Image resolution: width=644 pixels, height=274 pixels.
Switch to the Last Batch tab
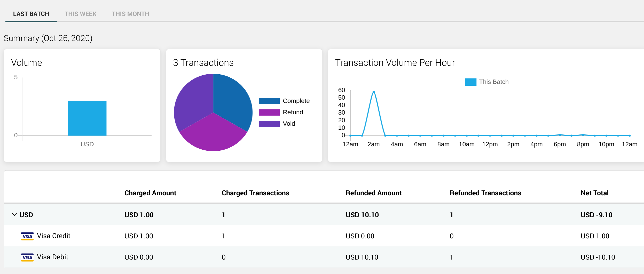[31, 14]
